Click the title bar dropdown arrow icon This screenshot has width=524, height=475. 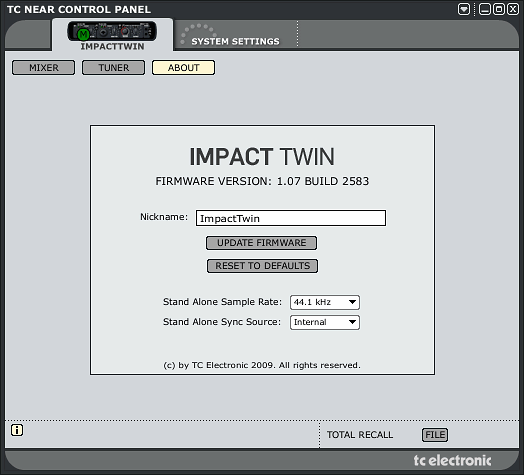[x=464, y=9]
